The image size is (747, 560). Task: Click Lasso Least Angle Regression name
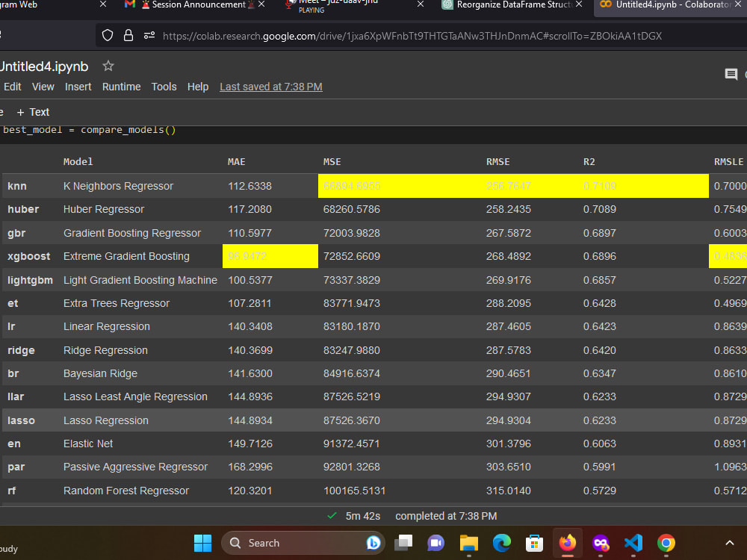[x=135, y=396]
